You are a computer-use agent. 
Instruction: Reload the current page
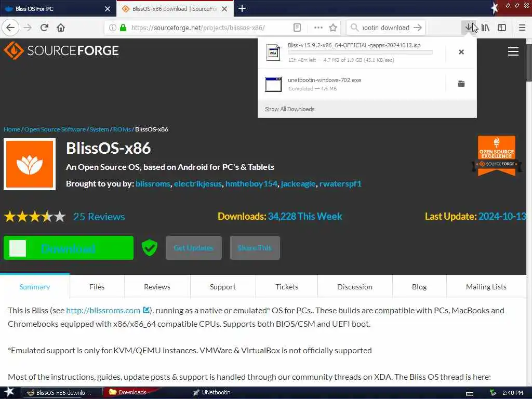44,28
